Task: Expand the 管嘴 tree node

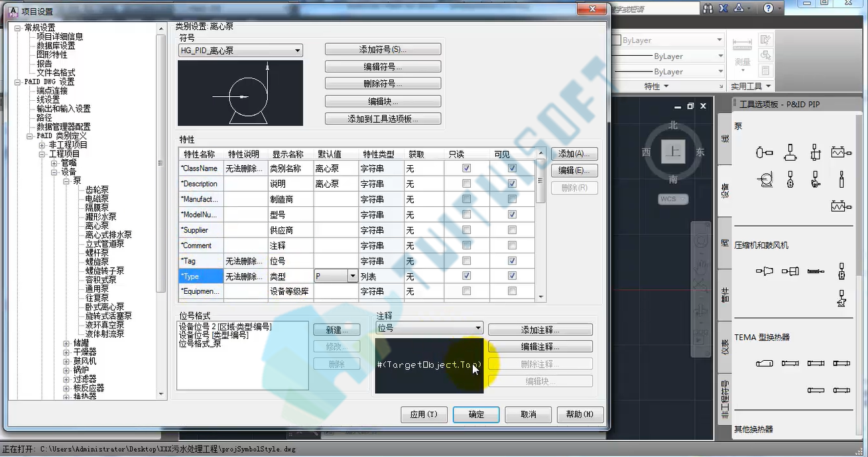Action: pos(54,163)
